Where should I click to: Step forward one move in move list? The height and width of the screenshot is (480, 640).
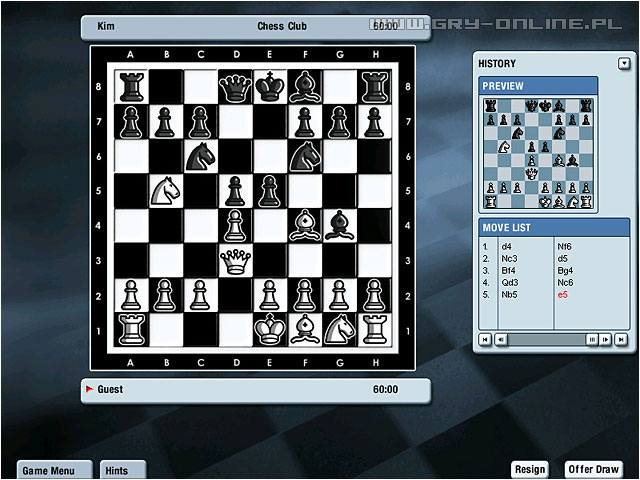point(606,340)
